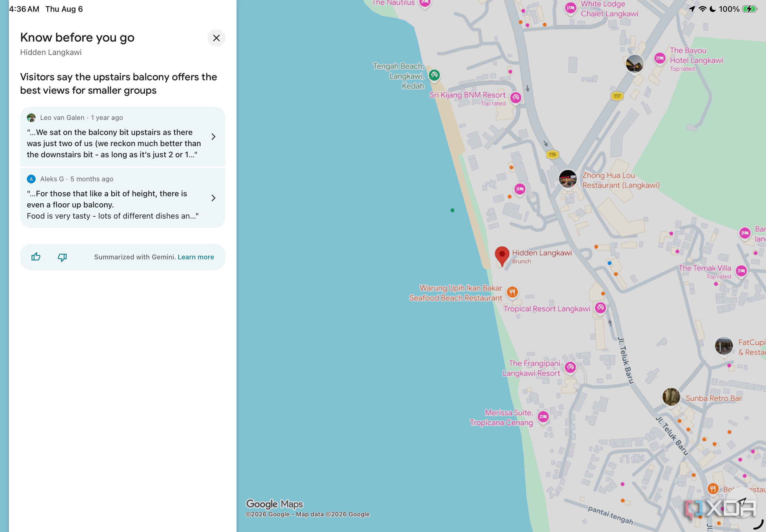
Task: Give thumbs up to Gemini summary
Action: click(x=36, y=257)
